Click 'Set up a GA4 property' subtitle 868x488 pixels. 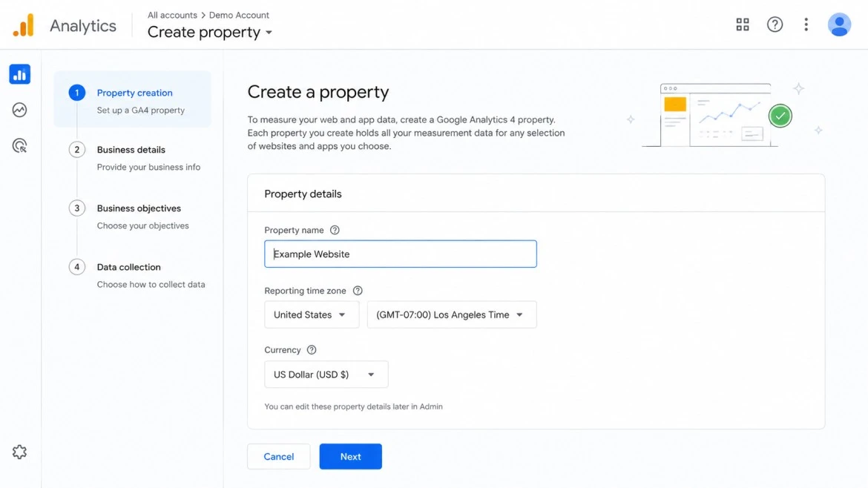(141, 110)
